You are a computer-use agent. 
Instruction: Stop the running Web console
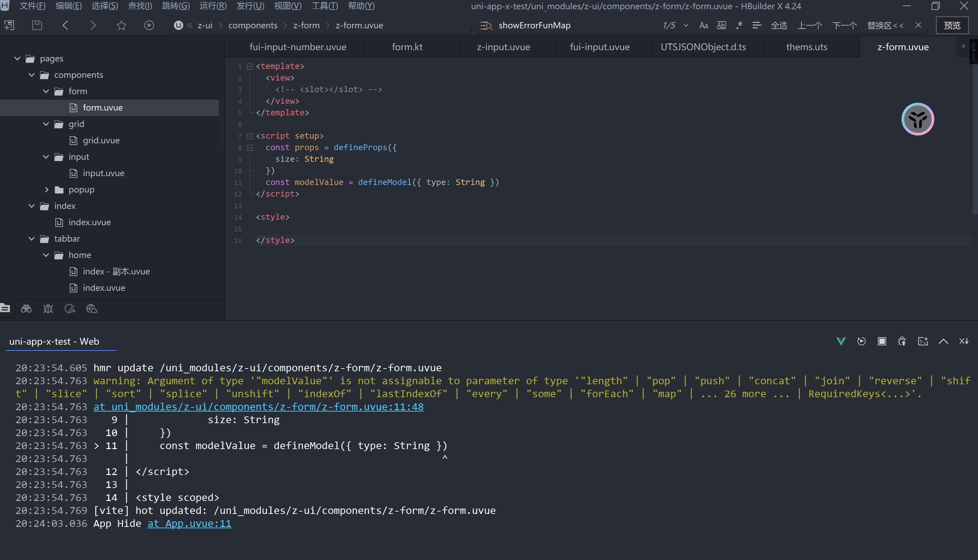coord(882,341)
